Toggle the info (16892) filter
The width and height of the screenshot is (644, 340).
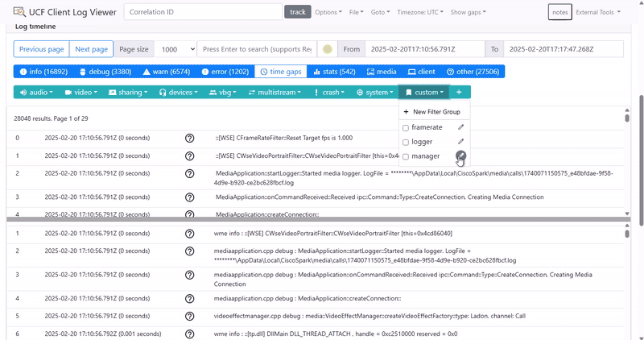(44, 72)
